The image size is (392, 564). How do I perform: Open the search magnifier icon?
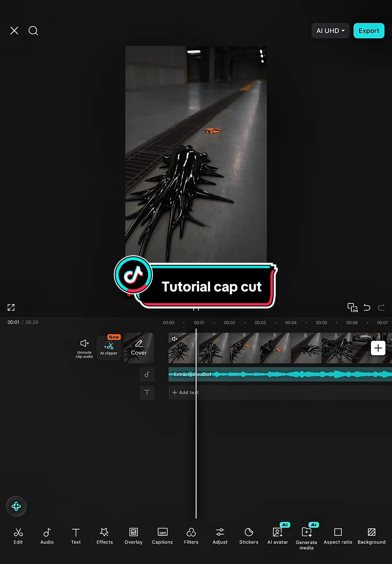33,30
